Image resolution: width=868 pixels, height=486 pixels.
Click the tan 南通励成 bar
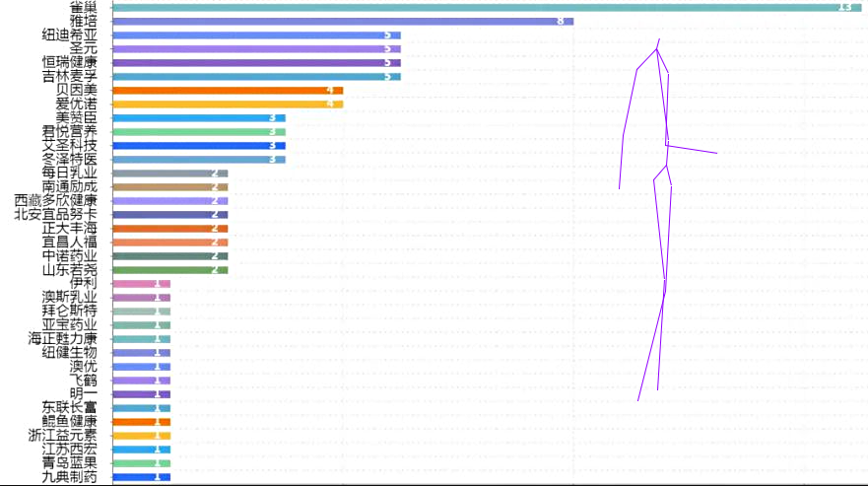[x=169, y=187]
